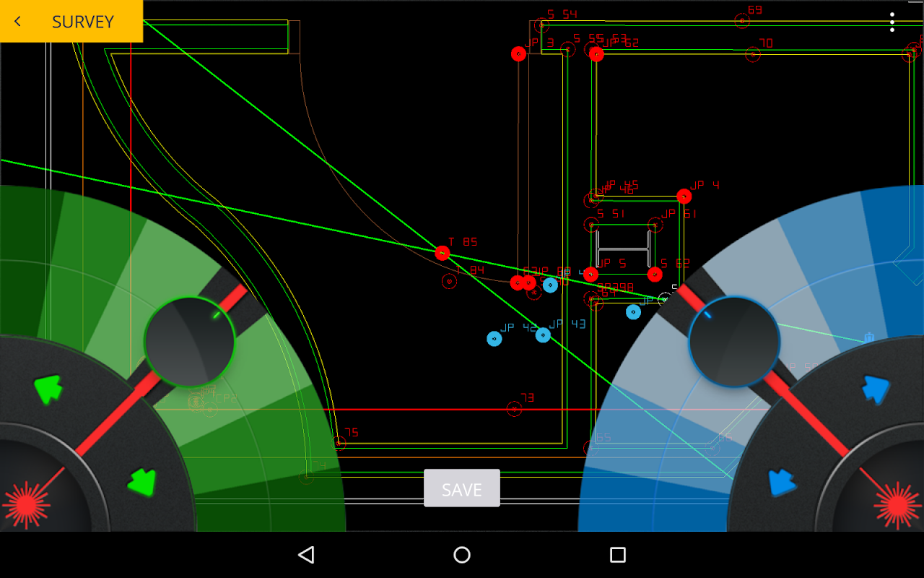
Task: Select outlined point S 54
Action: (x=541, y=26)
